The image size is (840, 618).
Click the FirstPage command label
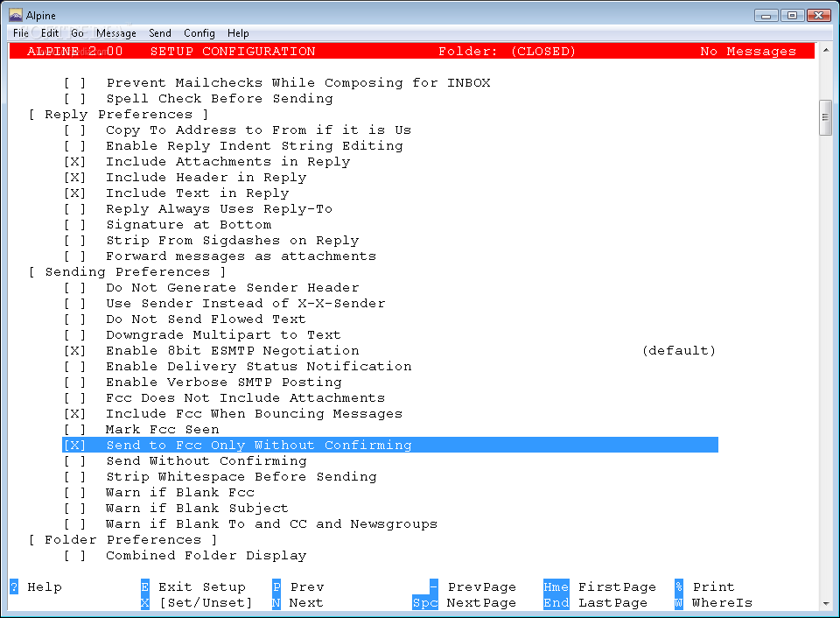pyautogui.click(x=617, y=586)
